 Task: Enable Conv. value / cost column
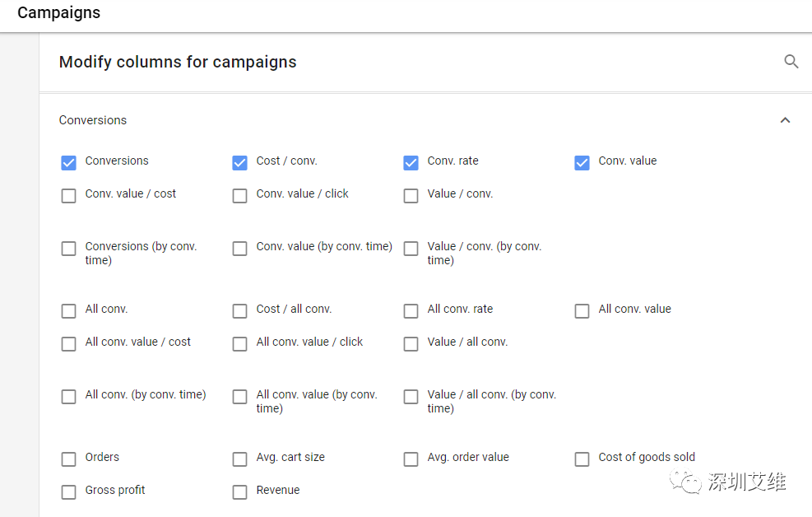pyautogui.click(x=69, y=195)
